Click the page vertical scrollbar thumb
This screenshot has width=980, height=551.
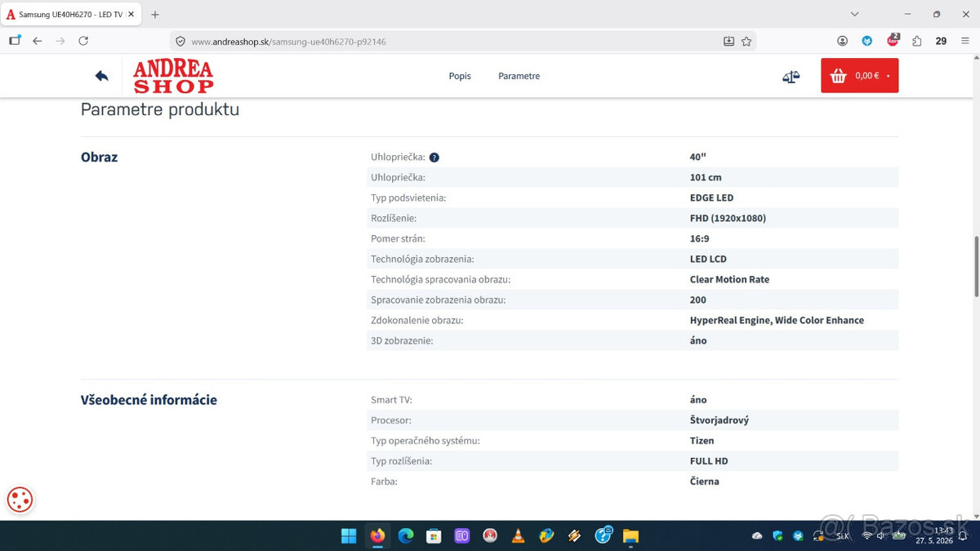976,267
